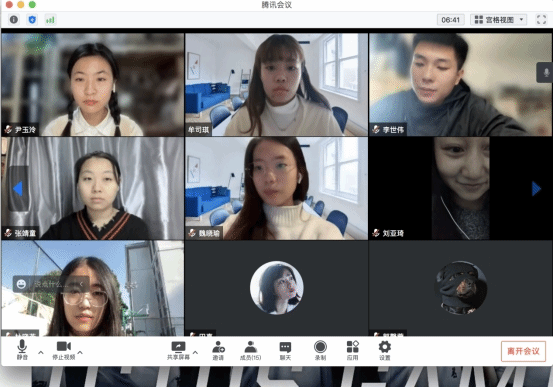The width and height of the screenshot is (553, 387).
Task: Click the blue security shield icon
Action: pos(32,19)
